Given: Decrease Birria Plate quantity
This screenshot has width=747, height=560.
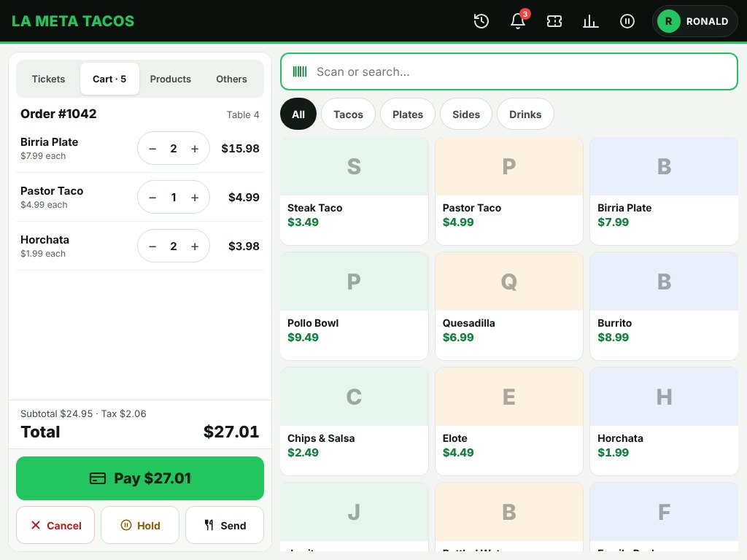Looking at the screenshot, I should (152, 149).
